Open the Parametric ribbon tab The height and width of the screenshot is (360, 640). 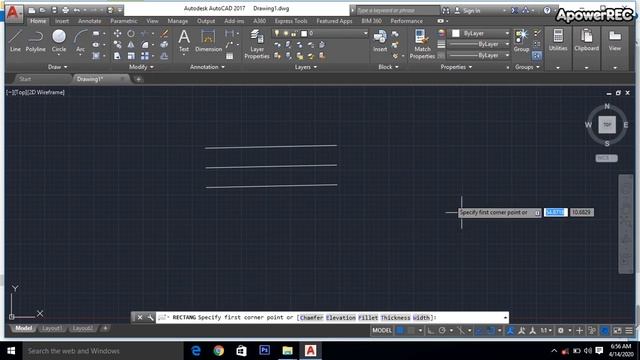point(124,21)
